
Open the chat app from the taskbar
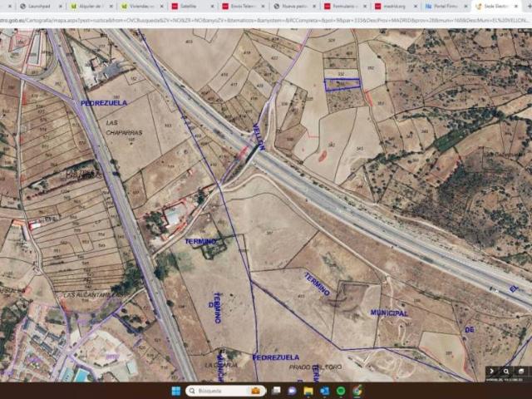pyautogui.click(x=292, y=391)
